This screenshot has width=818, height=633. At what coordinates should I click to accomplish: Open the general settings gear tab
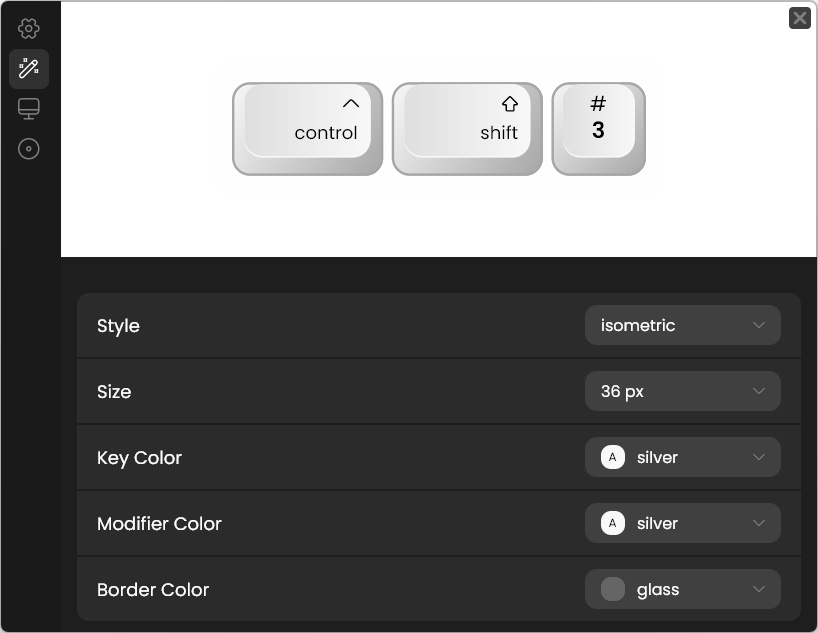point(29,28)
